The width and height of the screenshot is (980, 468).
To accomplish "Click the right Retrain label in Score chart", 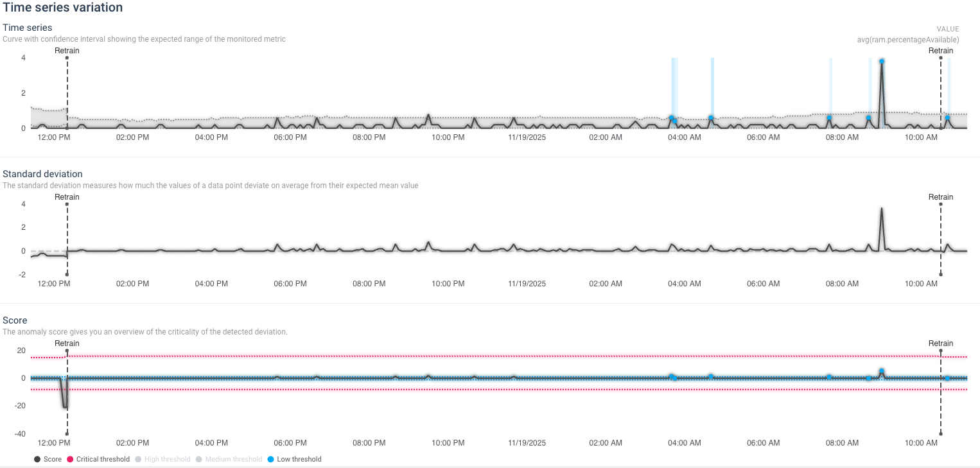I will point(941,343).
